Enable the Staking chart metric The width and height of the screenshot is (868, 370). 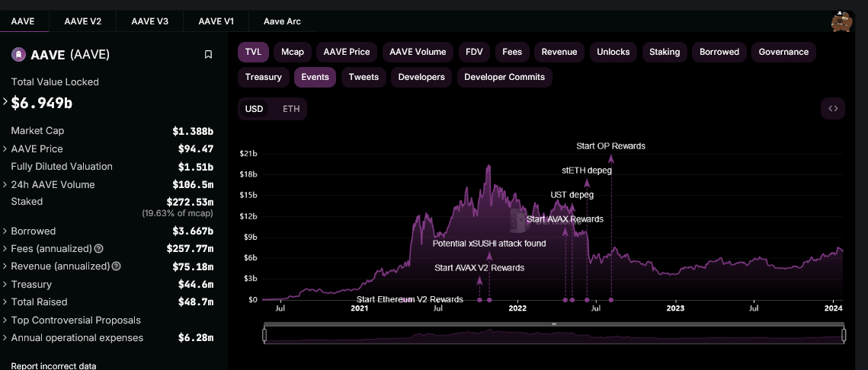[665, 52]
